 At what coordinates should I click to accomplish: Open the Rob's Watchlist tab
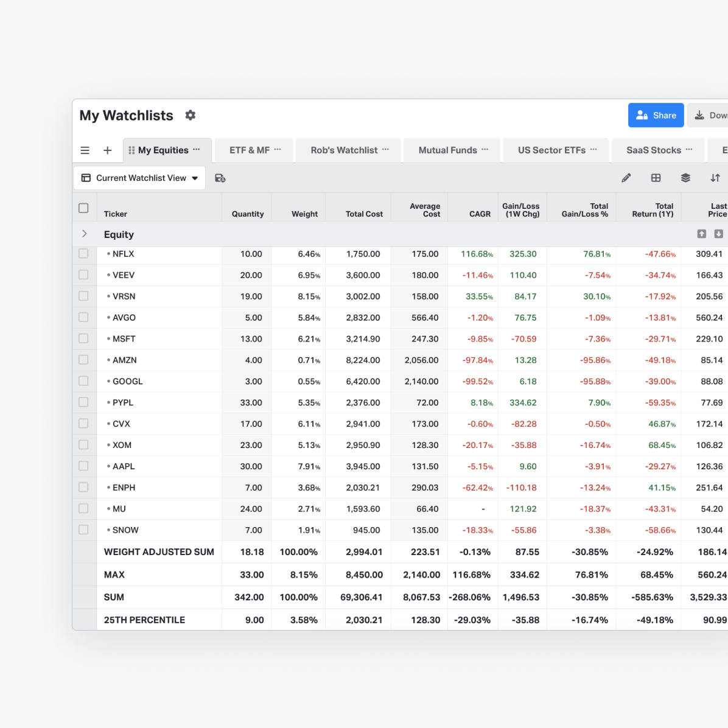coord(348,150)
